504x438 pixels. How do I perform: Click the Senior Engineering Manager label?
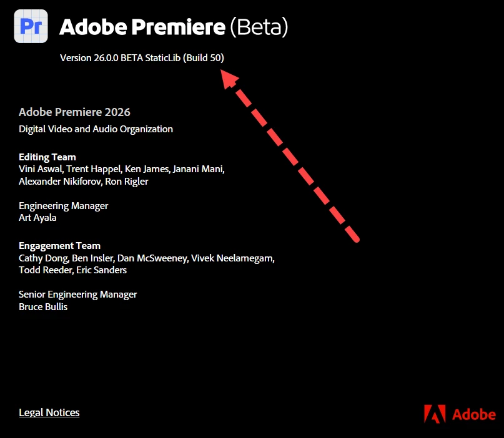point(78,294)
